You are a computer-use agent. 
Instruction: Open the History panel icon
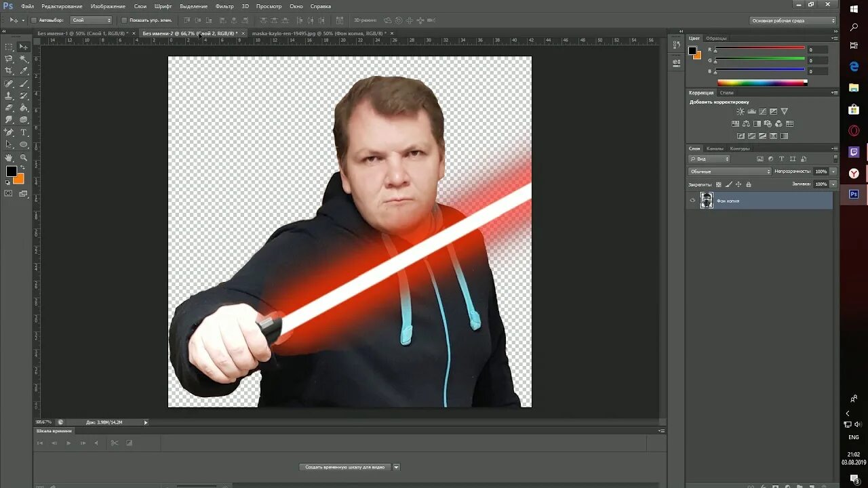[x=676, y=44]
